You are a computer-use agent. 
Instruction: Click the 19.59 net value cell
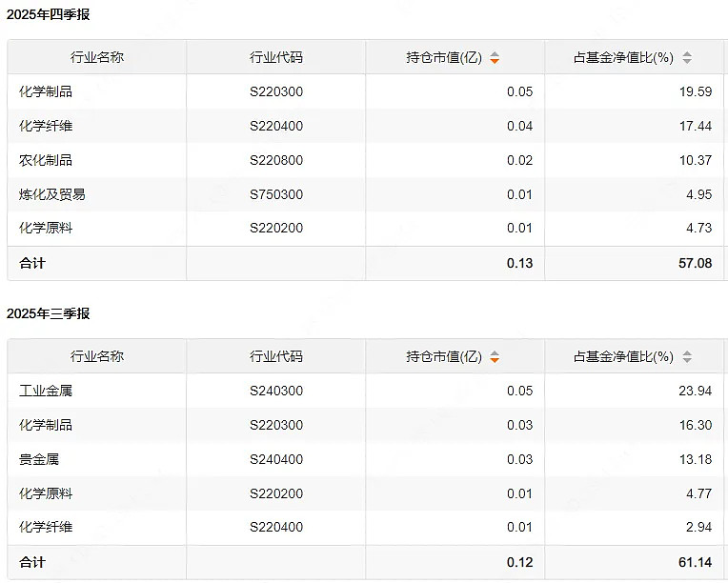click(x=696, y=91)
